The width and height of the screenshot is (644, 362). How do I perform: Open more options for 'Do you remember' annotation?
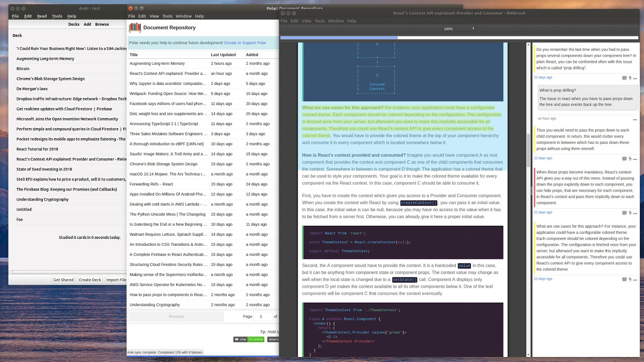coord(635,78)
